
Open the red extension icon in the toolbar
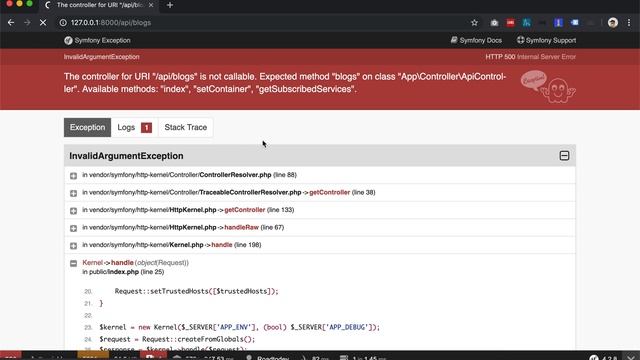click(x=510, y=23)
